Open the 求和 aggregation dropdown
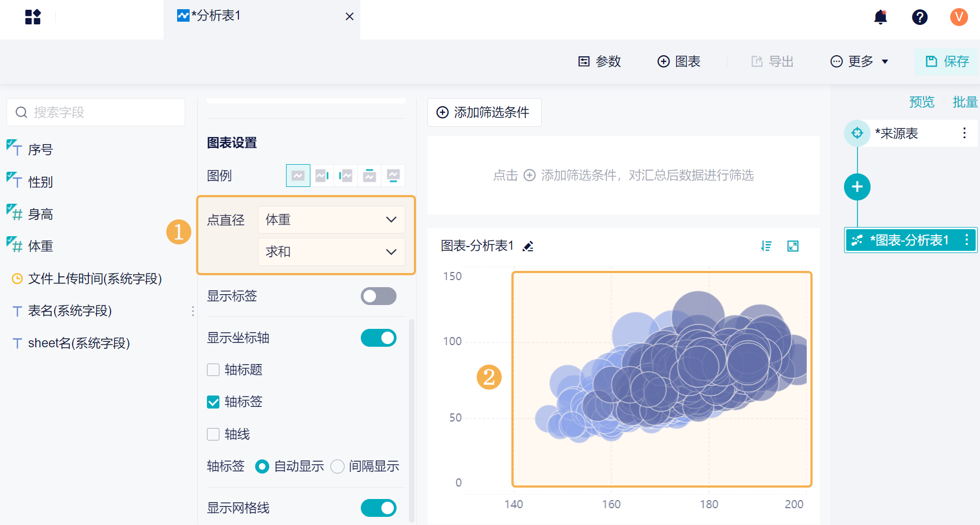This screenshot has width=980, height=525. 331,252
